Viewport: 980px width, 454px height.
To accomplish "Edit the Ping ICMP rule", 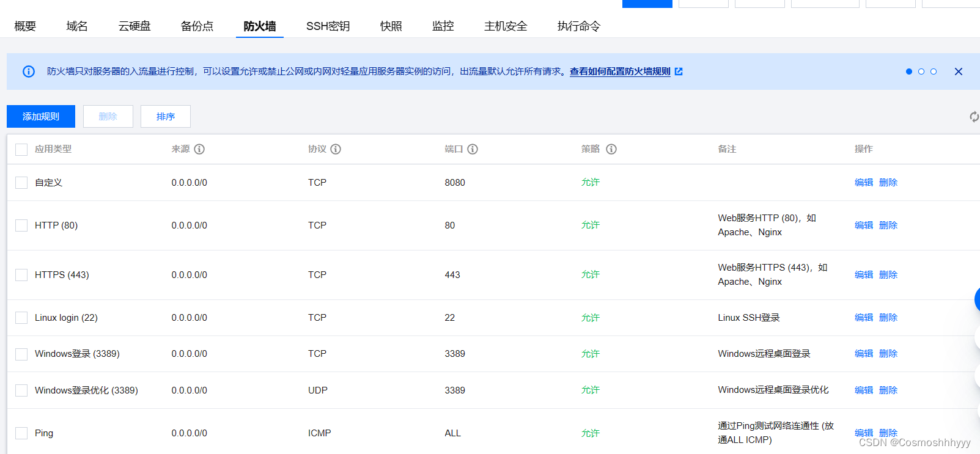I will [864, 433].
